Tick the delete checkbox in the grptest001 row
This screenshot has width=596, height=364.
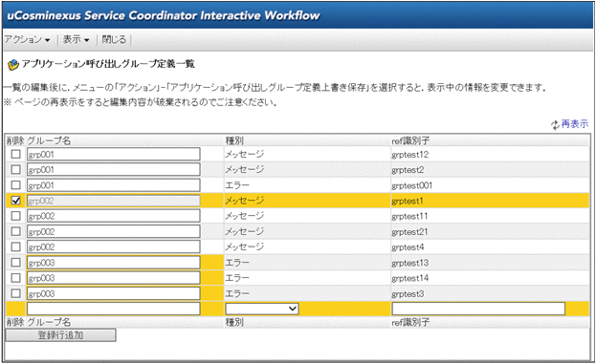15,185
